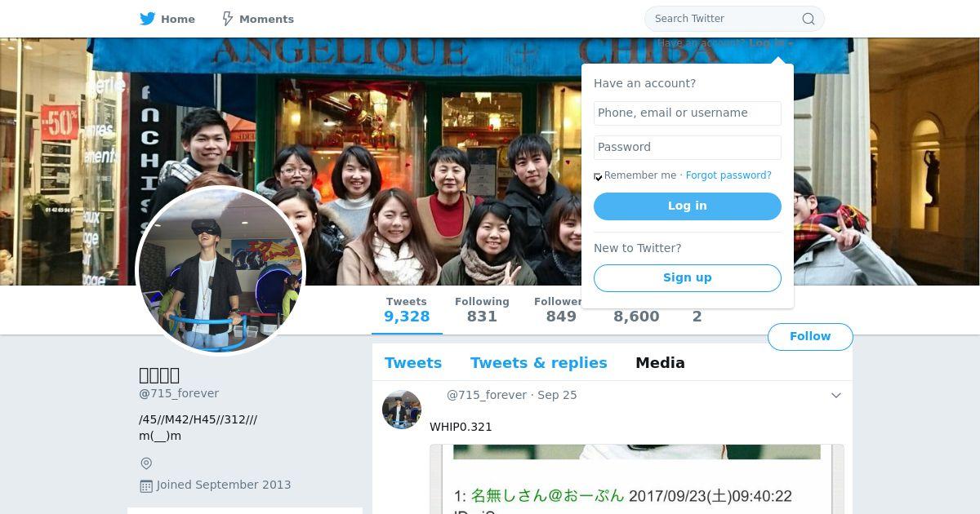Click the search magnifier icon
Image resolution: width=980 pixels, height=514 pixels.
[x=808, y=19]
